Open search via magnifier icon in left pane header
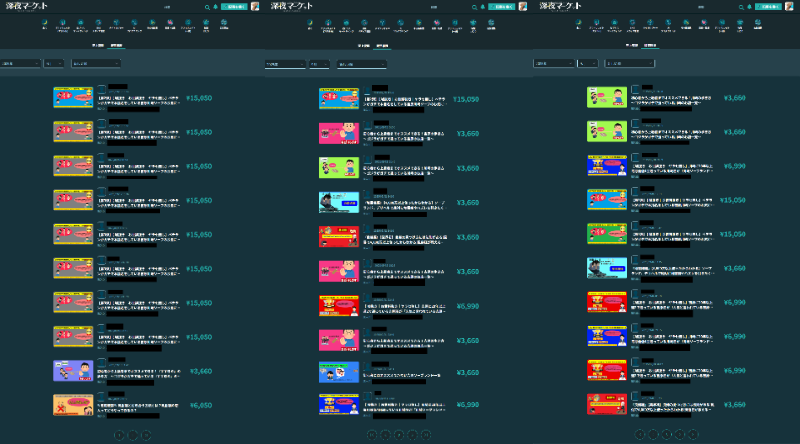 point(206,7)
